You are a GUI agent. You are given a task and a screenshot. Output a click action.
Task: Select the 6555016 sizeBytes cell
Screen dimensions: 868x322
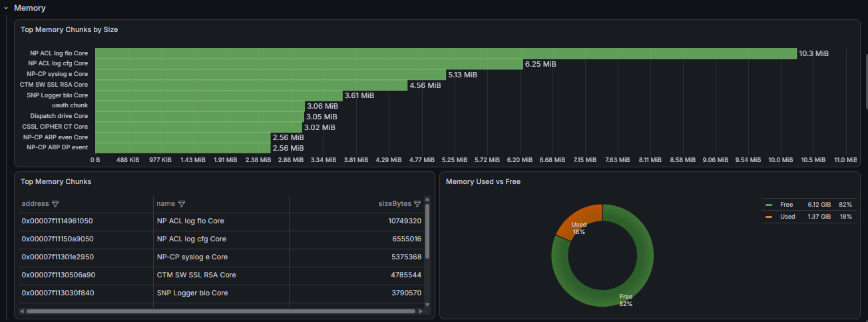pyautogui.click(x=357, y=239)
